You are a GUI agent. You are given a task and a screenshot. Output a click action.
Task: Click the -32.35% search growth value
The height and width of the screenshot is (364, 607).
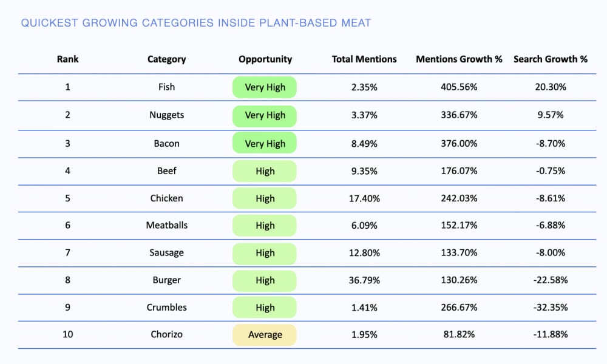pos(551,308)
